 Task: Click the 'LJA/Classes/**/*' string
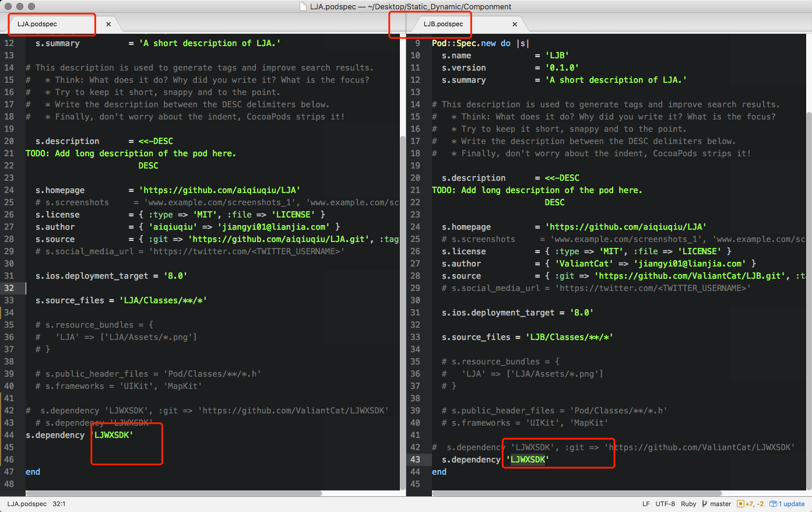(163, 300)
